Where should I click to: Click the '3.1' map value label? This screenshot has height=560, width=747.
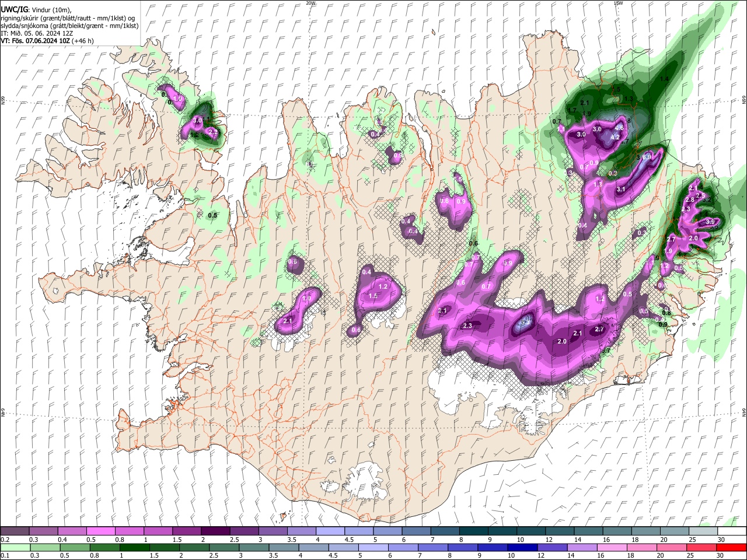621,190
